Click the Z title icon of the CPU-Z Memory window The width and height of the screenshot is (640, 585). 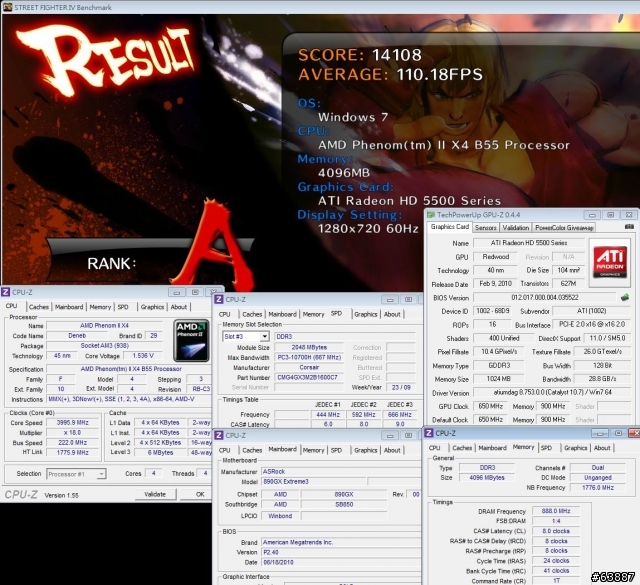[429, 433]
